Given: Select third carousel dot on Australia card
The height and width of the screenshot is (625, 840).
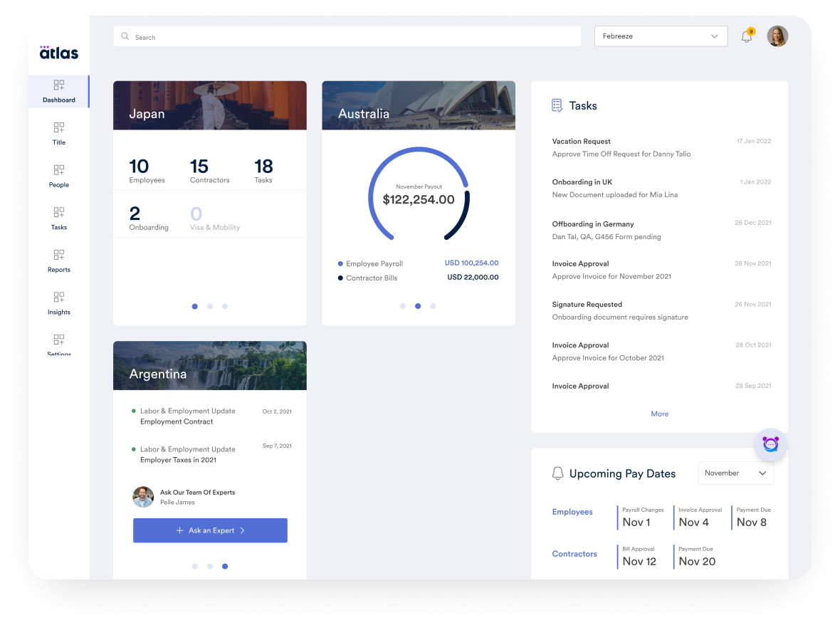Looking at the screenshot, I should [x=433, y=306].
